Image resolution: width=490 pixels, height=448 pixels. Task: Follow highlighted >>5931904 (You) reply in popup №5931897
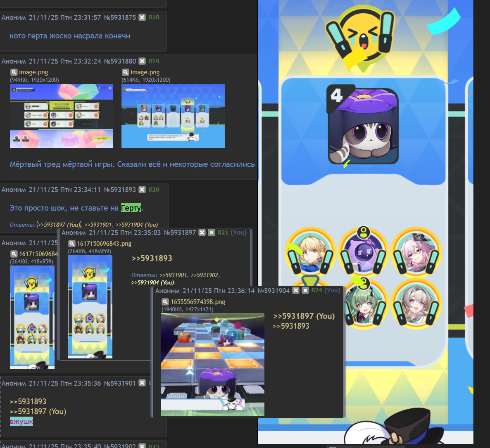[152, 282]
